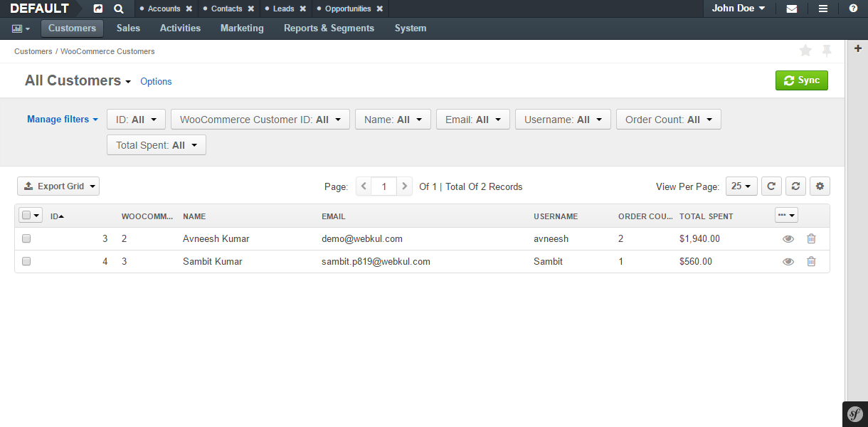Open the Total Spent filter dropdown

click(x=157, y=145)
